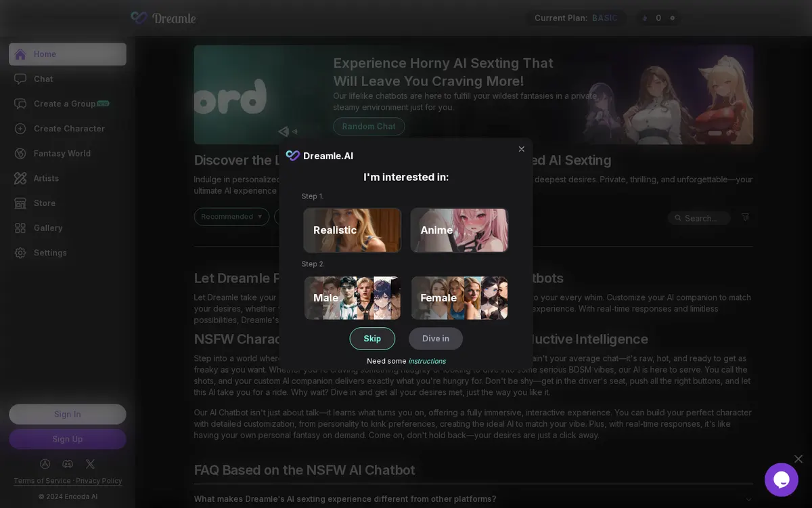Open the Create a Group menu item
Viewport: 812px width, 508px height.
68,104
